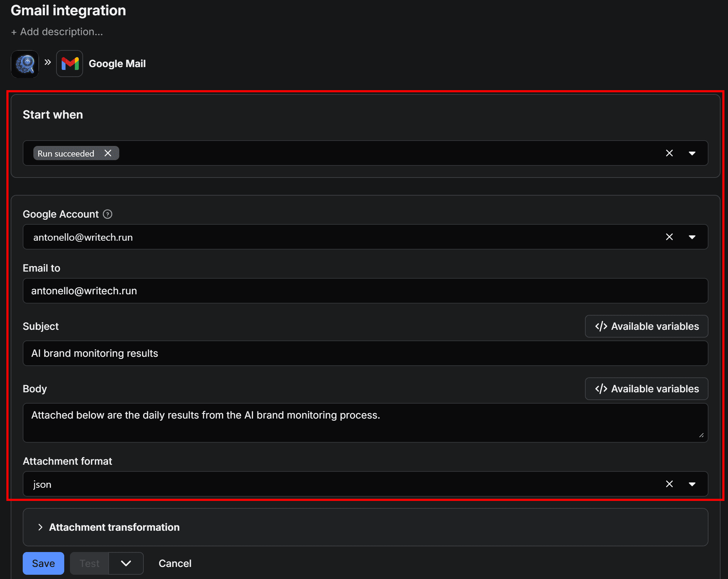Click the Google Mail logo icon

coord(70,64)
